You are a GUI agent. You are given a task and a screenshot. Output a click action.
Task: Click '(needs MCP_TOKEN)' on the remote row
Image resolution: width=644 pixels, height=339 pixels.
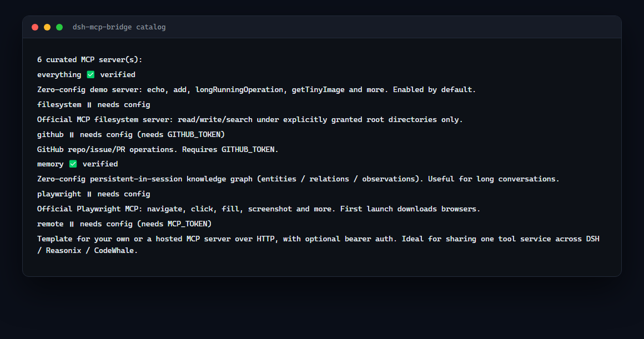point(174,224)
